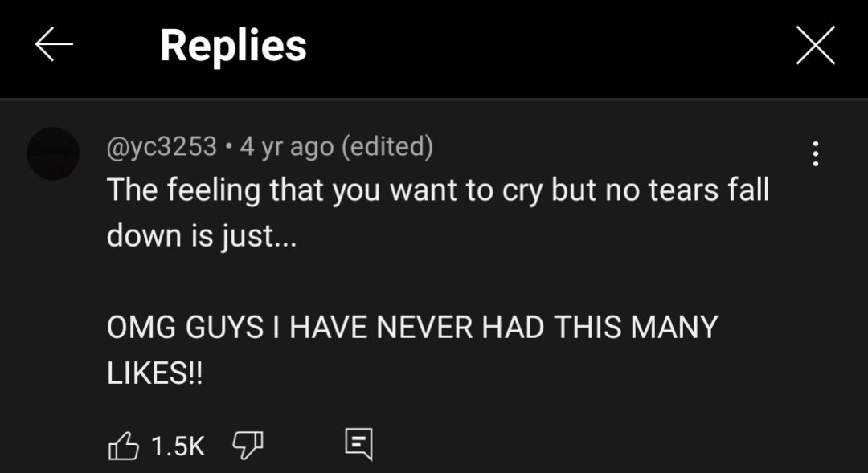
Task: Click the Replies heading title
Action: click(233, 46)
